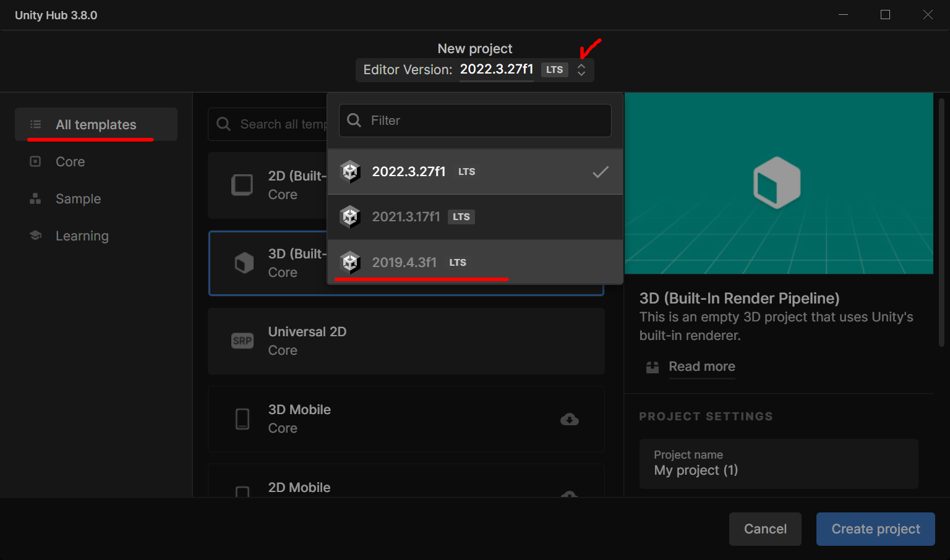
Task: Click the package icon beside Read more
Action: (x=653, y=367)
